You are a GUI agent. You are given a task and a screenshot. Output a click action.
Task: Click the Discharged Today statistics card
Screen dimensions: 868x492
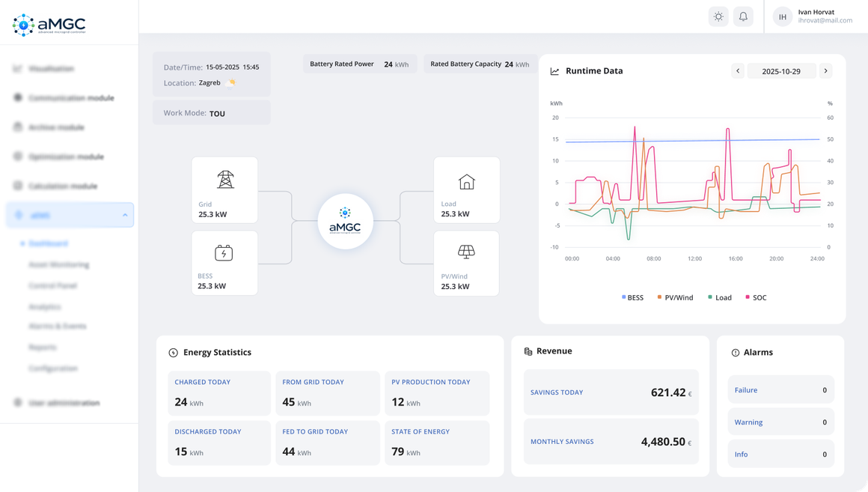[x=219, y=443]
